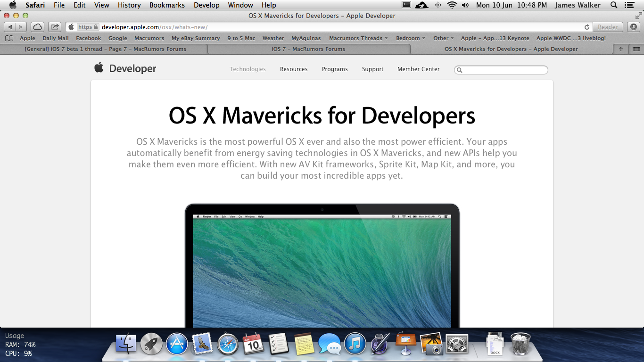
Task: Open Launchpad rocket icon in Dock
Action: coord(151,344)
